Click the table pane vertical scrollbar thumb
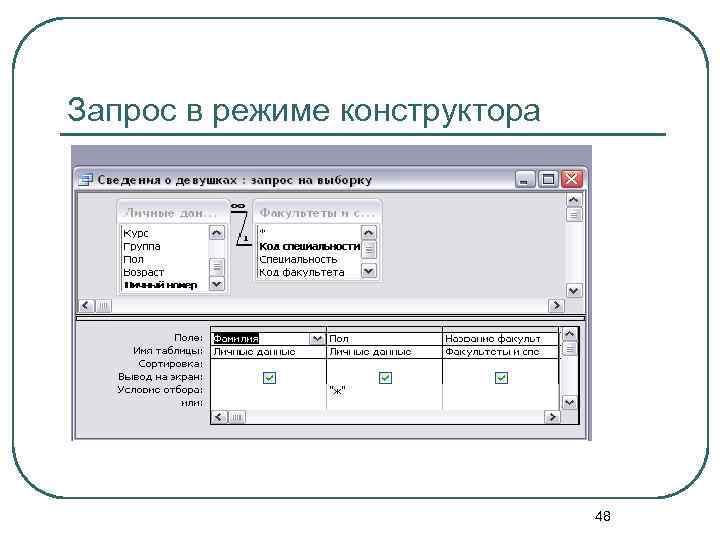Screen dimensions: 720x540 pyautogui.click(x=574, y=214)
